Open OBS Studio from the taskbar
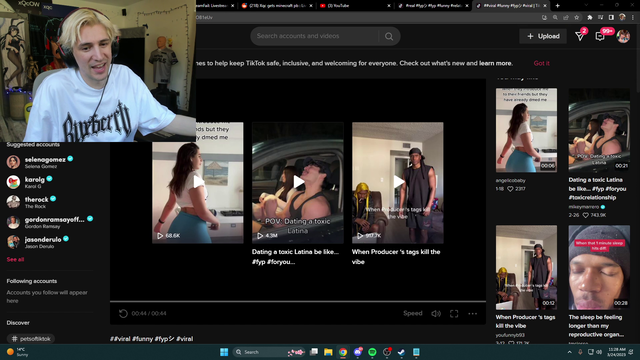 (387, 352)
